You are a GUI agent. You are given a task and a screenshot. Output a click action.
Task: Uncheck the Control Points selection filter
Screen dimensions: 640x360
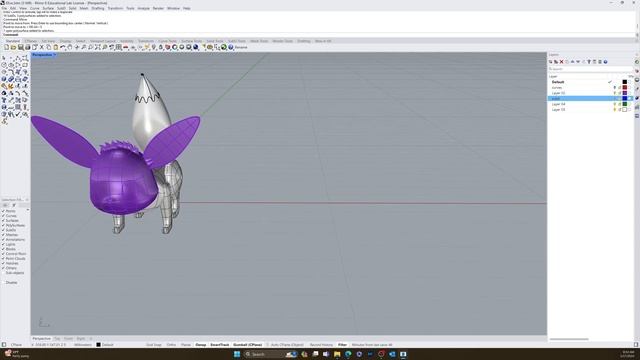3,253
